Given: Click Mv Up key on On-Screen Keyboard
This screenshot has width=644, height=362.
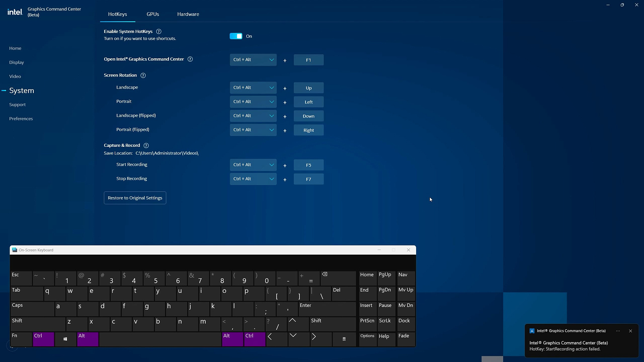Looking at the screenshot, I should tap(406, 293).
